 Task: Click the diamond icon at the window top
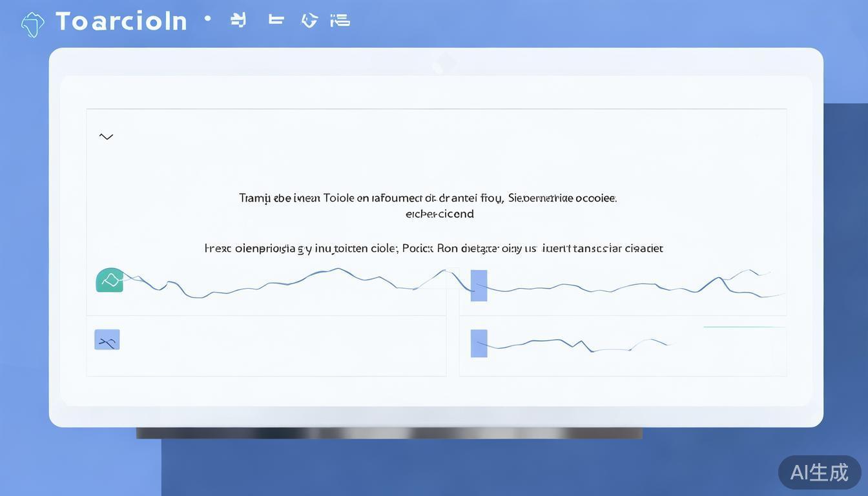444,64
